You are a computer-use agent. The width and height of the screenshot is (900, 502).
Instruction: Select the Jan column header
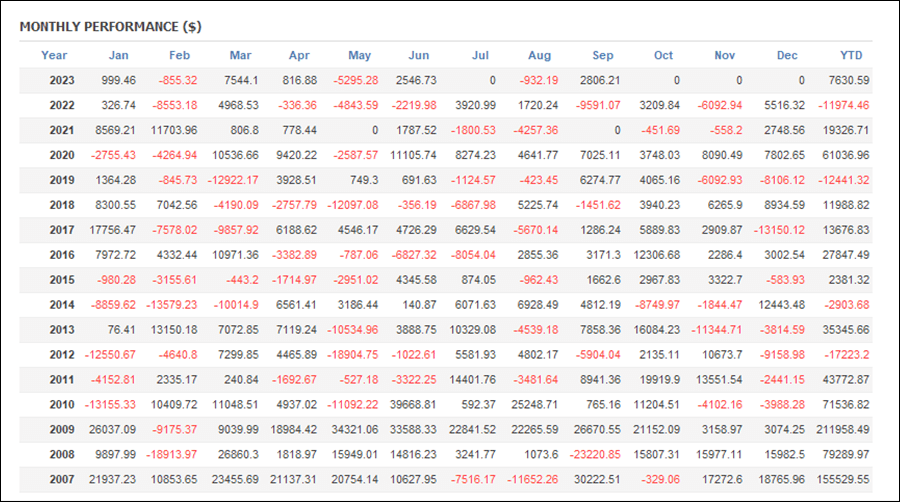tap(119, 56)
